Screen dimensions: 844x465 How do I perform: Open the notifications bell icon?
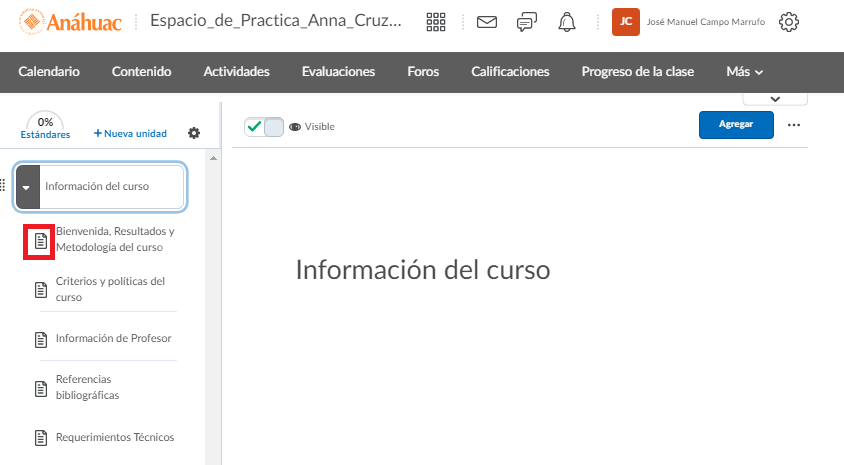(x=567, y=22)
